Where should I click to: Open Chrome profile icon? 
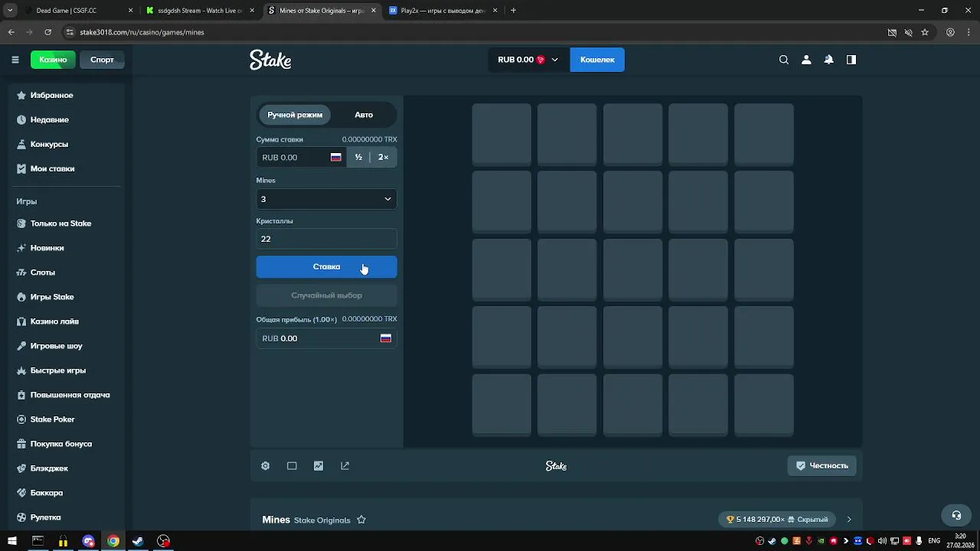950,32
